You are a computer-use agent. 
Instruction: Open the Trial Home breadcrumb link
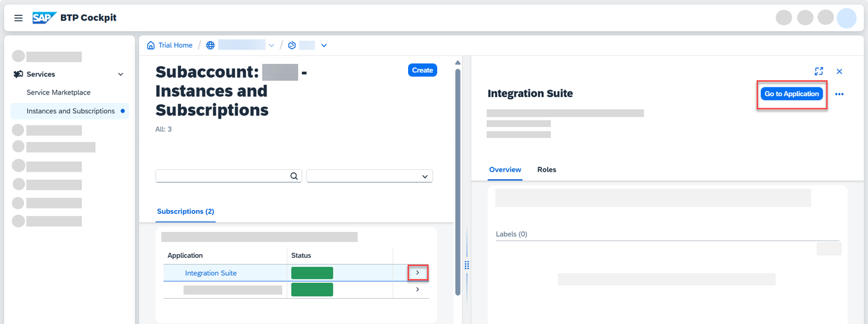tap(175, 45)
